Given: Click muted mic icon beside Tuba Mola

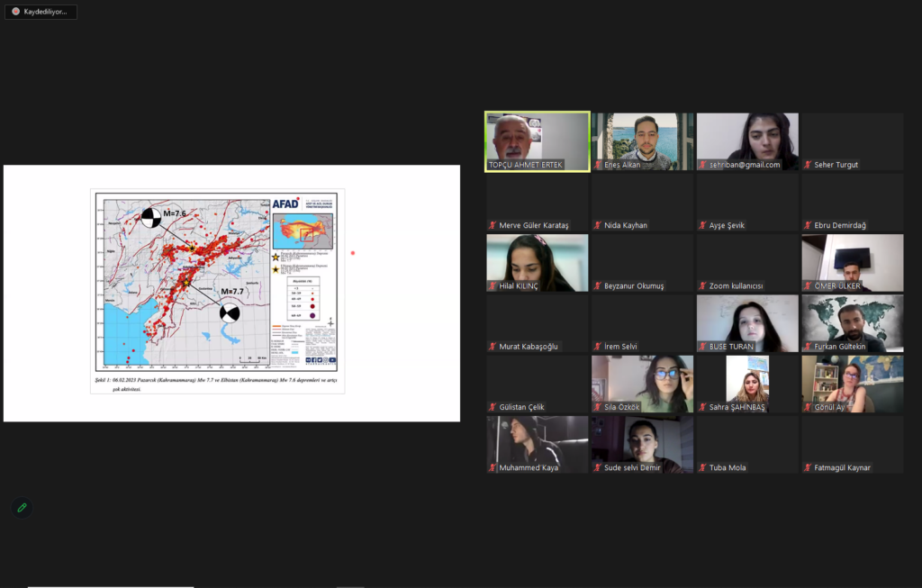Looking at the screenshot, I should pos(702,467).
